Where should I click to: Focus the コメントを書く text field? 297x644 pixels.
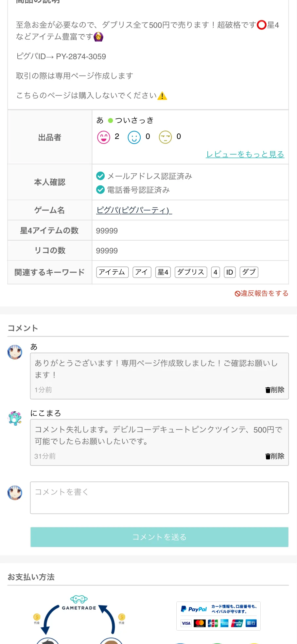pyautogui.click(x=159, y=498)
